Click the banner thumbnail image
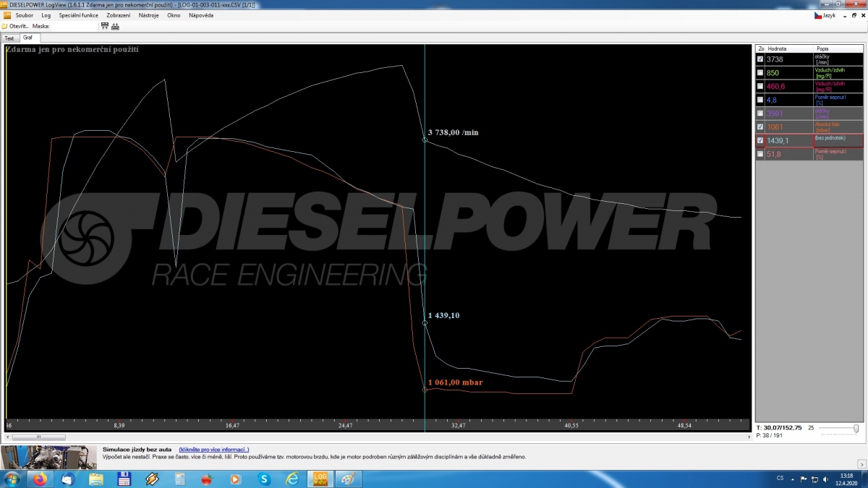 point(48,457)
